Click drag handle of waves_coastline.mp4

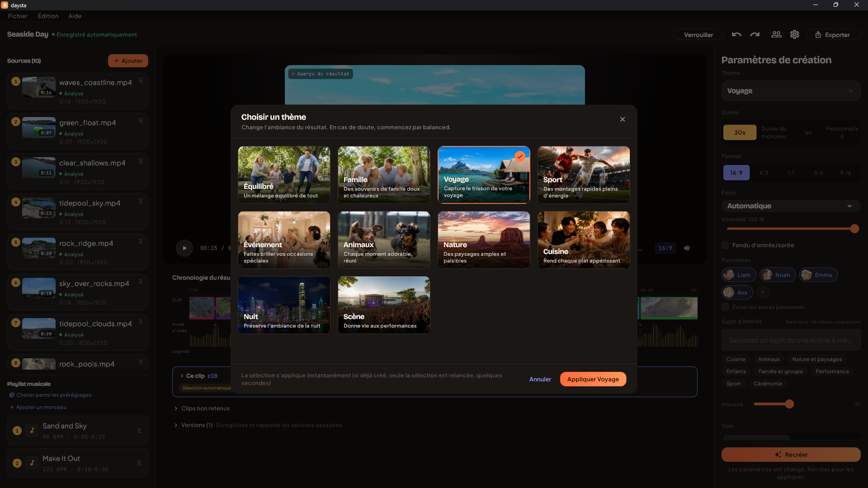point(141,80)
